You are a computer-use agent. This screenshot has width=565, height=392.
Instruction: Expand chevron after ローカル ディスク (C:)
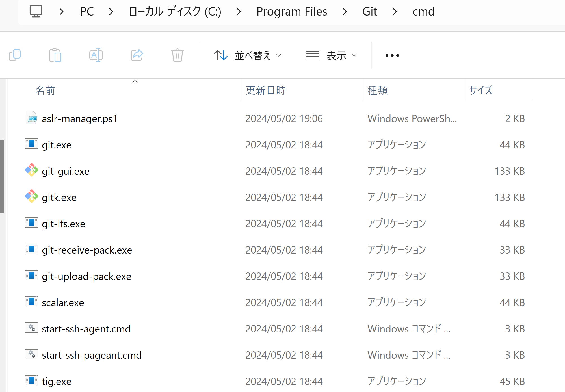point(239,12)
